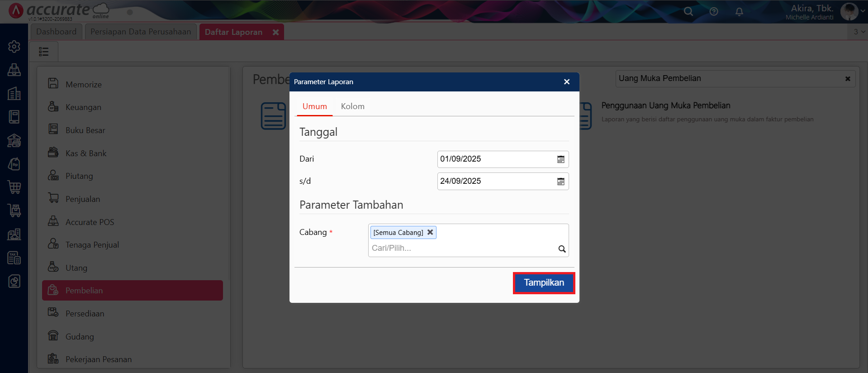Open the notifications bell

pos(739,12)
